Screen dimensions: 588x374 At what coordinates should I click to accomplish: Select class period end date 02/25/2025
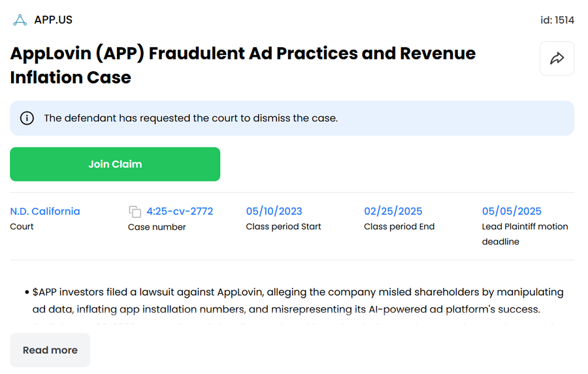[393, 211]
